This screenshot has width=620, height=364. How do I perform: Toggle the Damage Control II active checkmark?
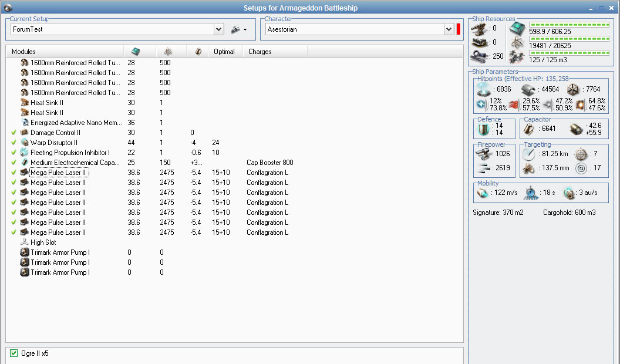14,133
